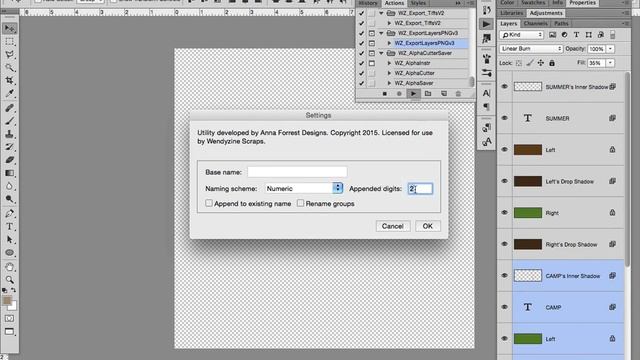Hide Left's Drop Shadow layer
640x360 pixels.
pos(504,181)
